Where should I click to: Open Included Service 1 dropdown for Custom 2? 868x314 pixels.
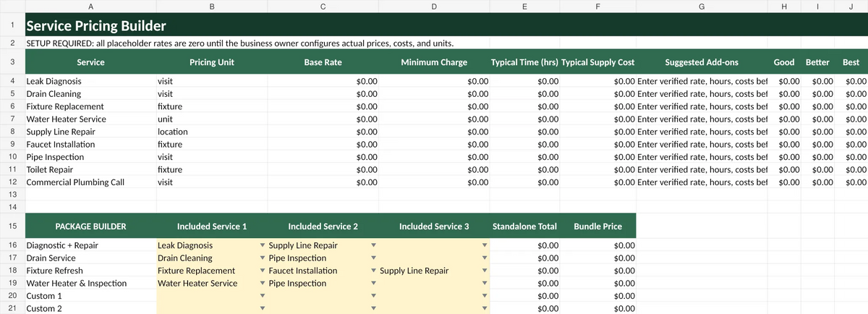pos(262,308)
